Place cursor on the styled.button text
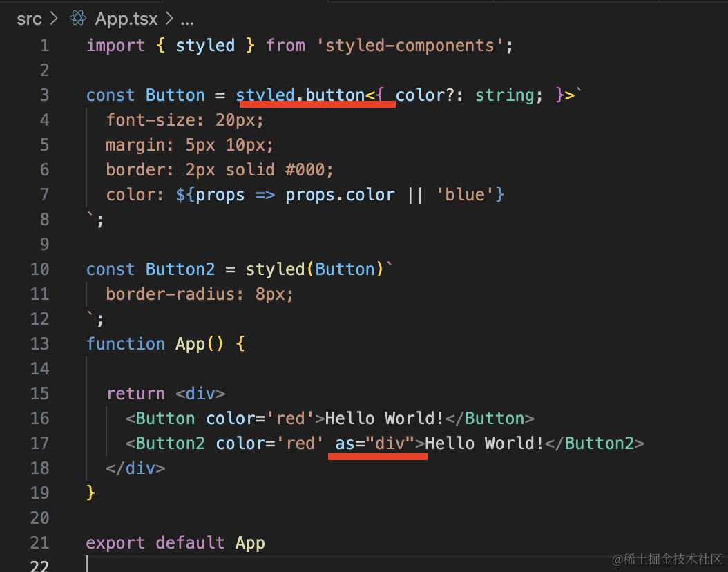Image resolution: width=728 pixels, height=572 pixels. (x=300, y=95)
